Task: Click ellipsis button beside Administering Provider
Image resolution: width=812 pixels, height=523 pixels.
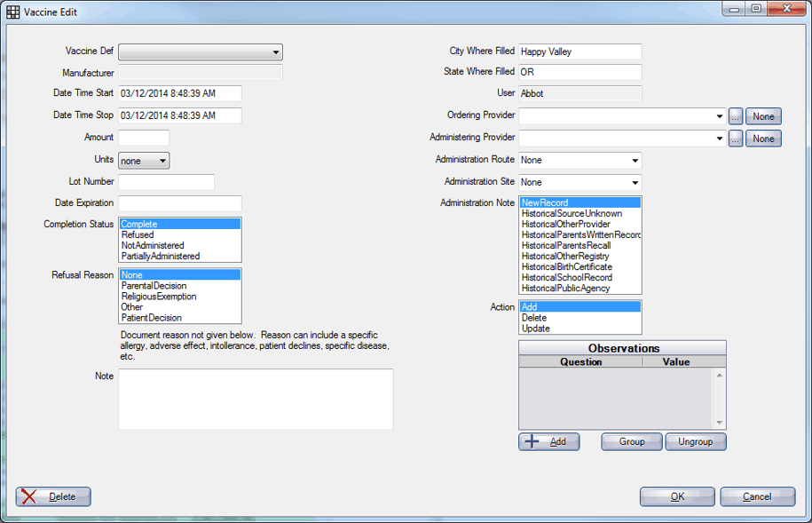Action: pyautogui.click(x=736, y=139)
